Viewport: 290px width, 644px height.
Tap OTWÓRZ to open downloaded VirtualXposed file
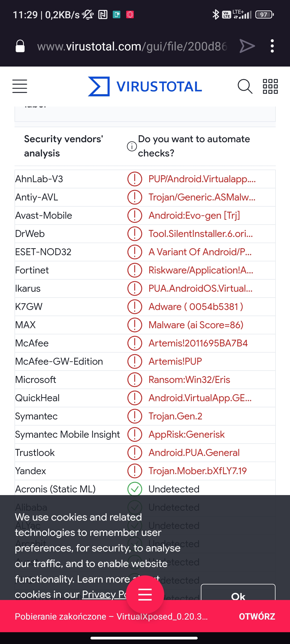click(257, 616)
